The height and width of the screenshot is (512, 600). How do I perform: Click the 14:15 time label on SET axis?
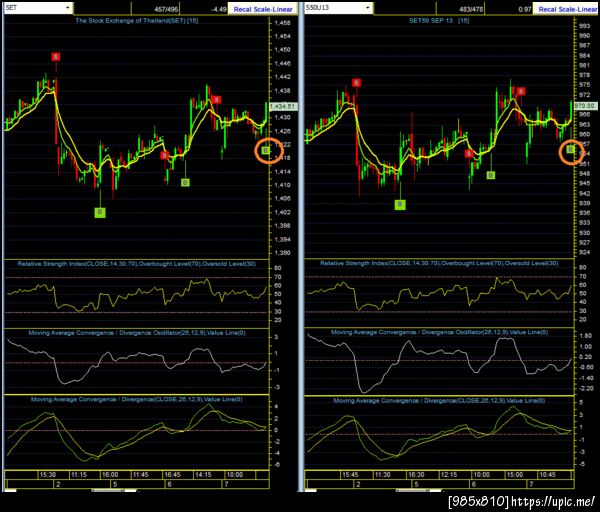tap(203, 474)
